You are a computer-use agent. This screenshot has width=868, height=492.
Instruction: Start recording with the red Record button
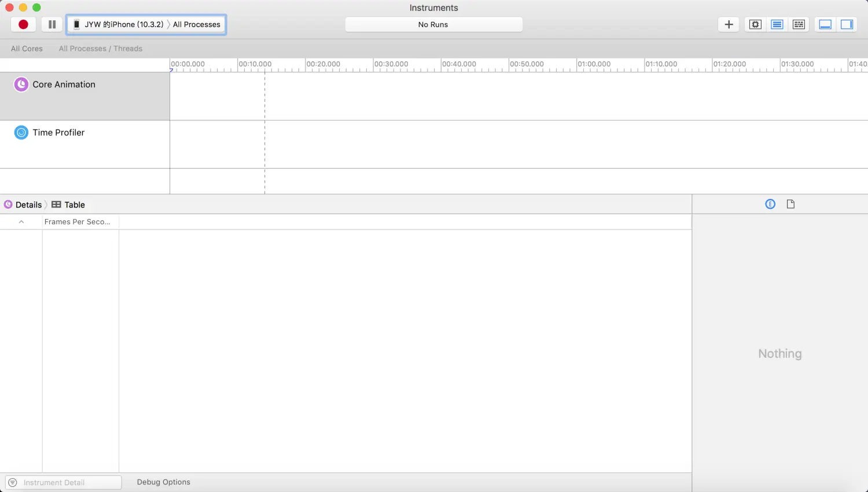coord(23,24)
